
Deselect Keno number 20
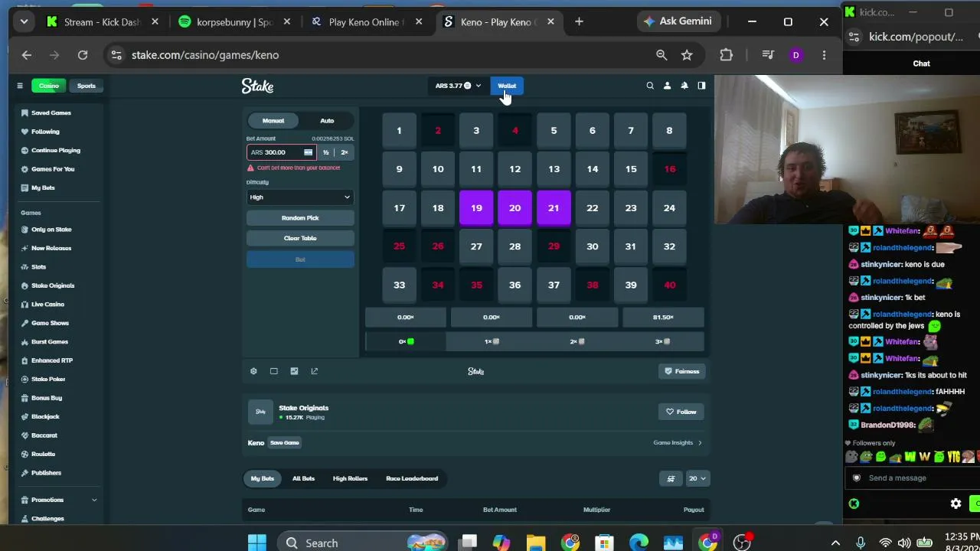[514, 208]
